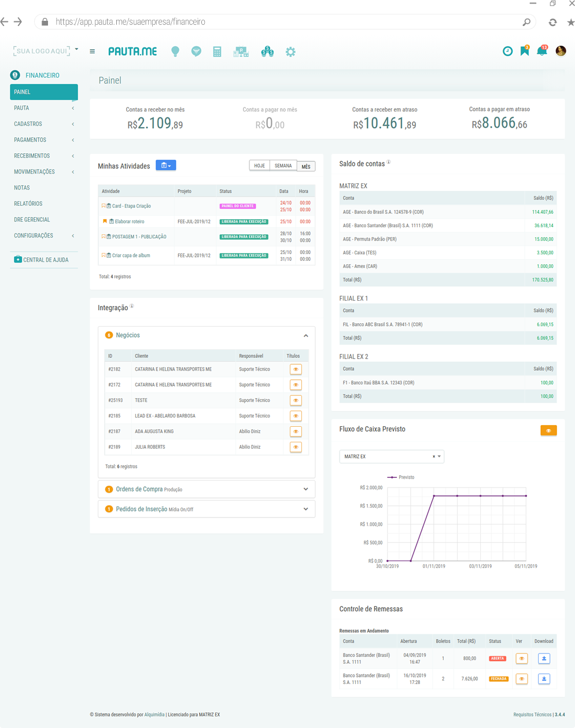Click the browser refresh icon

[552, 22]
